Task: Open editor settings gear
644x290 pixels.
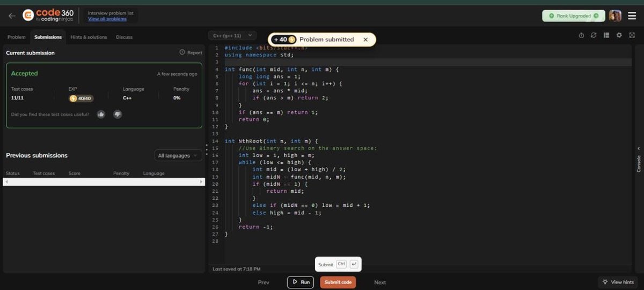Action: (619, 35)
